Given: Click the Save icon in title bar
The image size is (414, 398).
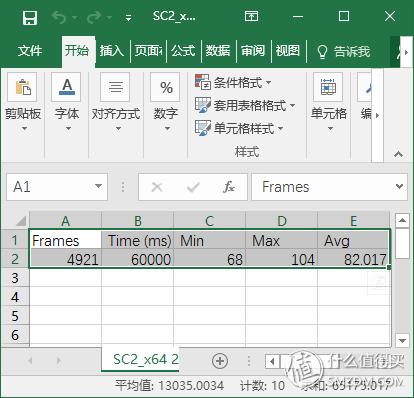Looking at the screenshot, I should (30, 17).
